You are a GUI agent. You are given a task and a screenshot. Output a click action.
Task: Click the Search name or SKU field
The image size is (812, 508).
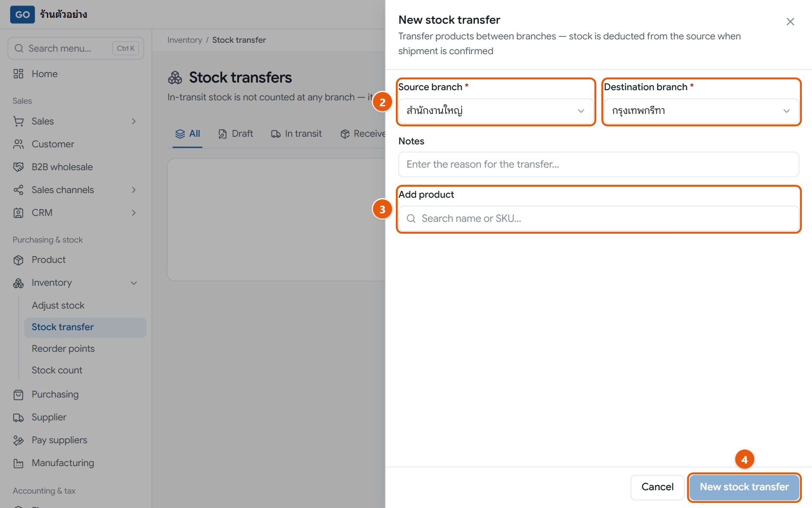tap(598, 218)
